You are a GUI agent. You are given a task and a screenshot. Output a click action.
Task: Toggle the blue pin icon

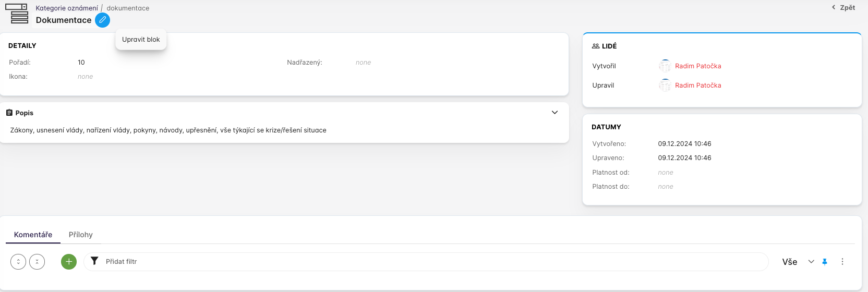click(x=825, y=262)
